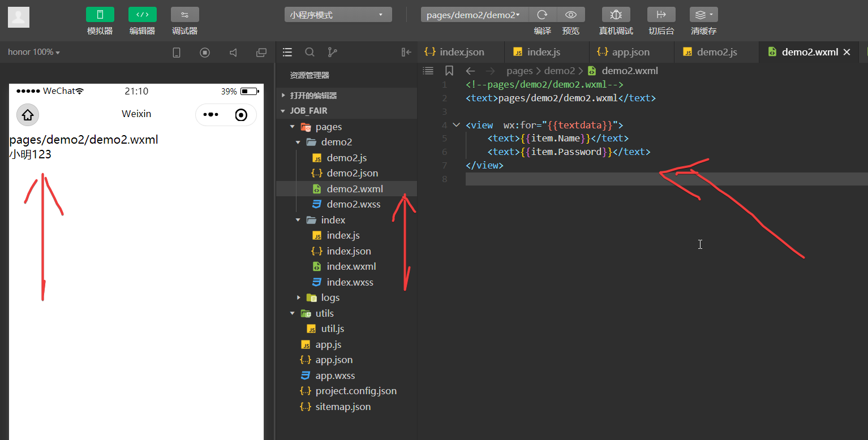Screen dimensions: 868x440
Task: Click the 小明123 text in simulator
Action: 30,154
